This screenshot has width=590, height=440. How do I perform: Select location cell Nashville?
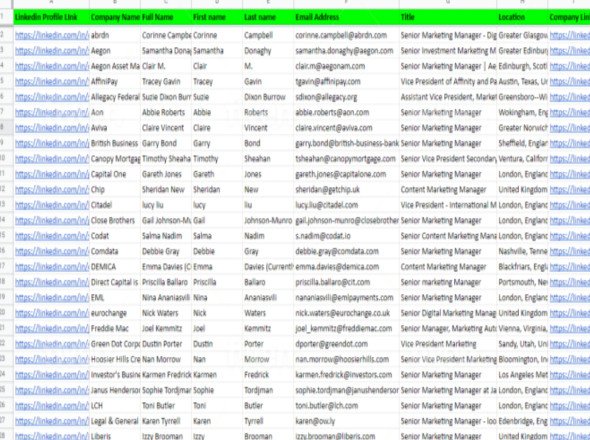click(x=523, y=251)
